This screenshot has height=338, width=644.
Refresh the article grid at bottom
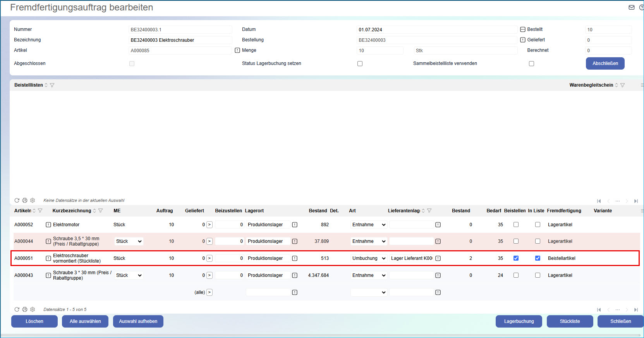point(17,309)
